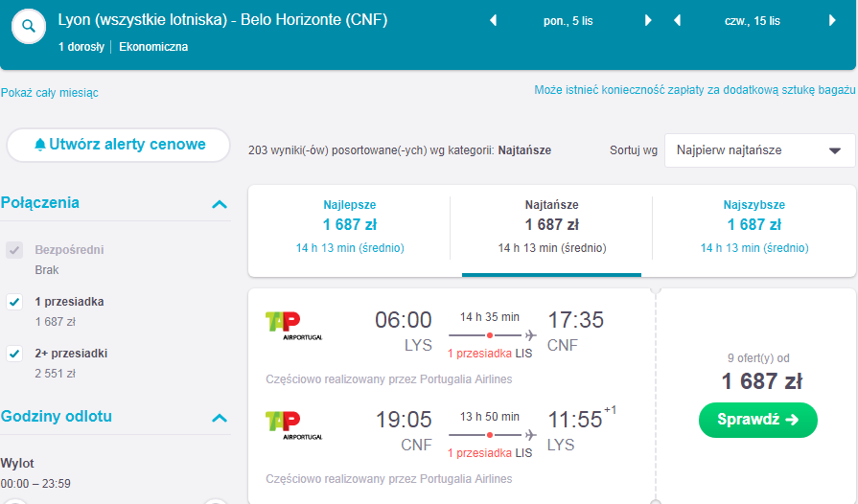
Task: Click 1 przesiadka LIS on outbound flight
Action: point(490,354)
